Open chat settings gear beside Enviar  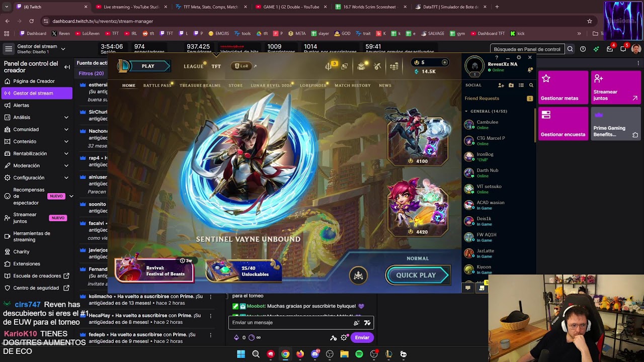point(344,338)
